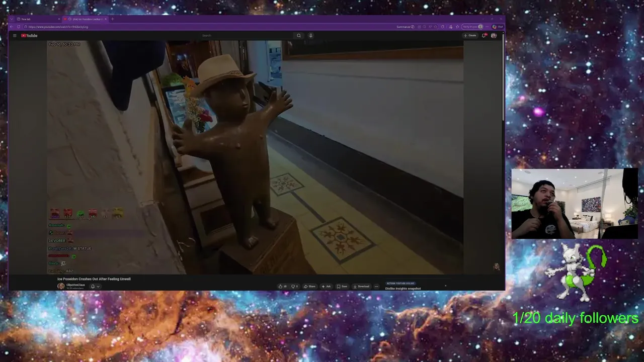644x362 pixels.
Task: Dislike the video with thumbs down
Action: coord(294,287)
